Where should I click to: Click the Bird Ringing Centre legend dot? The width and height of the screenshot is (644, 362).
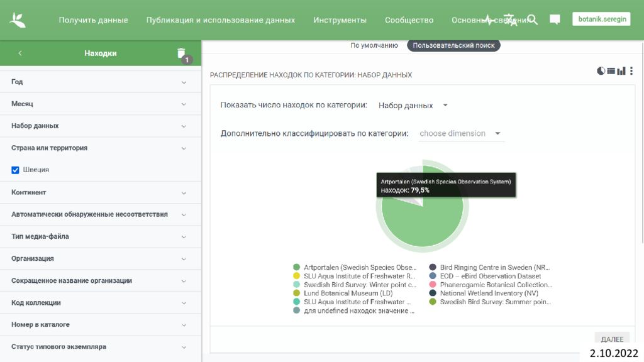(433, 267)
